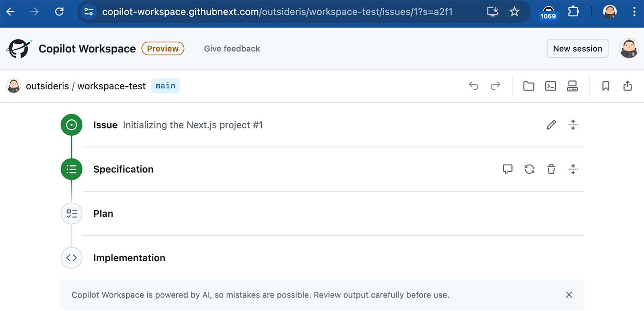644x311 pixels.
Task: Open the browser Extensions puzzle icon
Action: click(x=574, y=12)
